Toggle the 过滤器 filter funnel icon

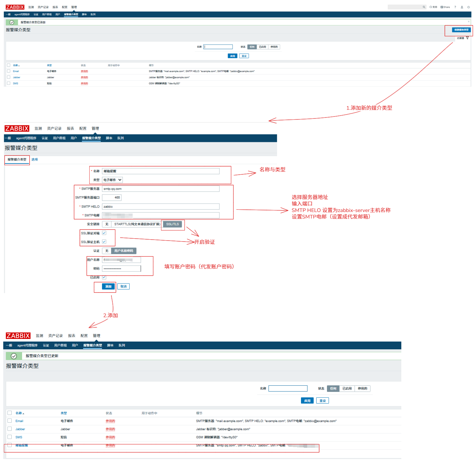(x=468, y=38)
